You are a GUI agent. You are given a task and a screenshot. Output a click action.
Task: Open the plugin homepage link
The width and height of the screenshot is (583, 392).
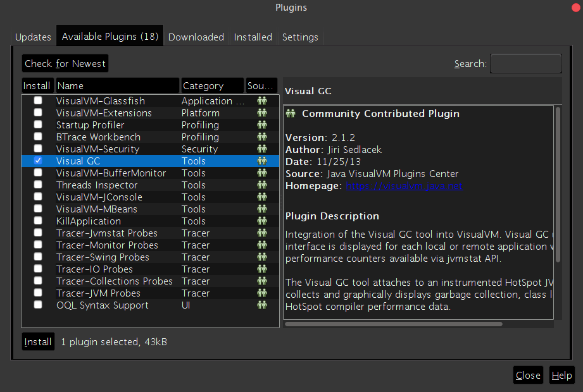tap(404, 186)
